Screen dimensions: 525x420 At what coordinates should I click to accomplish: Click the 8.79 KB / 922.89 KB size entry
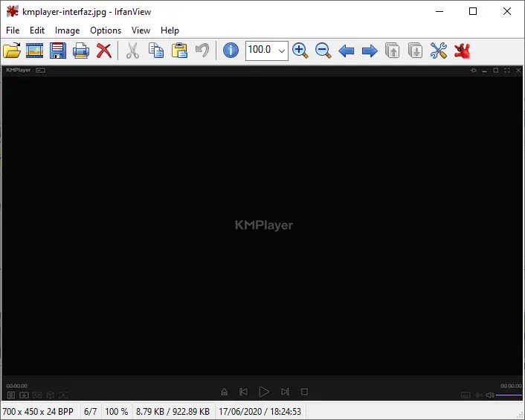coord(173,411)
